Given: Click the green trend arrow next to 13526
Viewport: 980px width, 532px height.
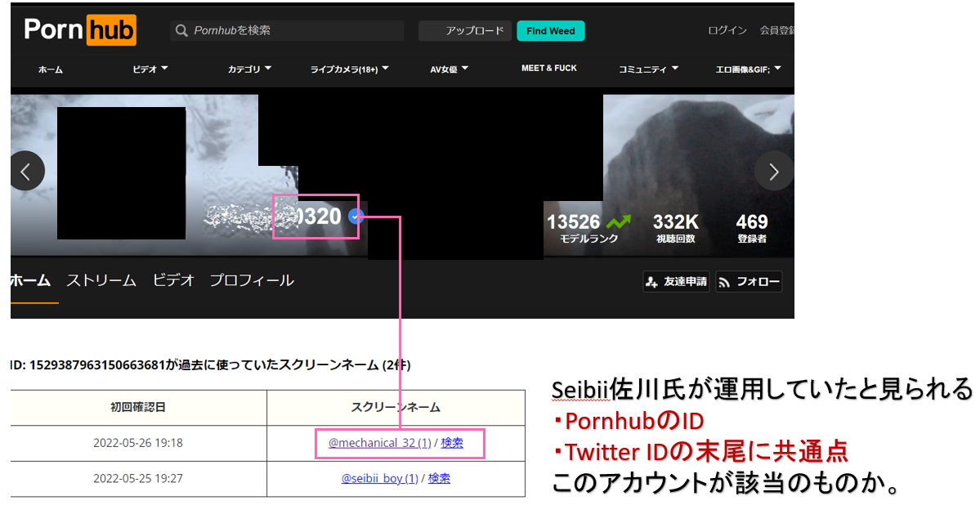Looking at the screenshot, I should 618,222.
